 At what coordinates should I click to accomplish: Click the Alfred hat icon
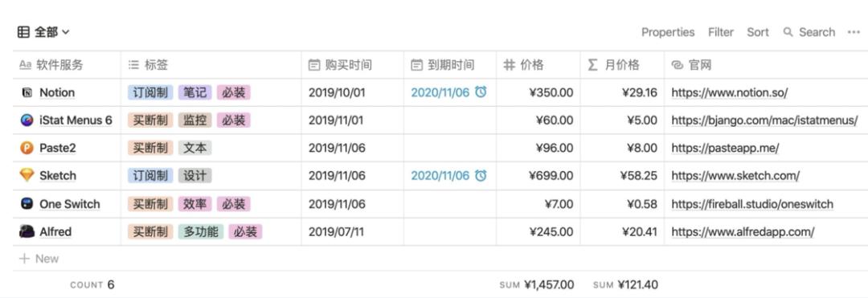pos(27,231)
